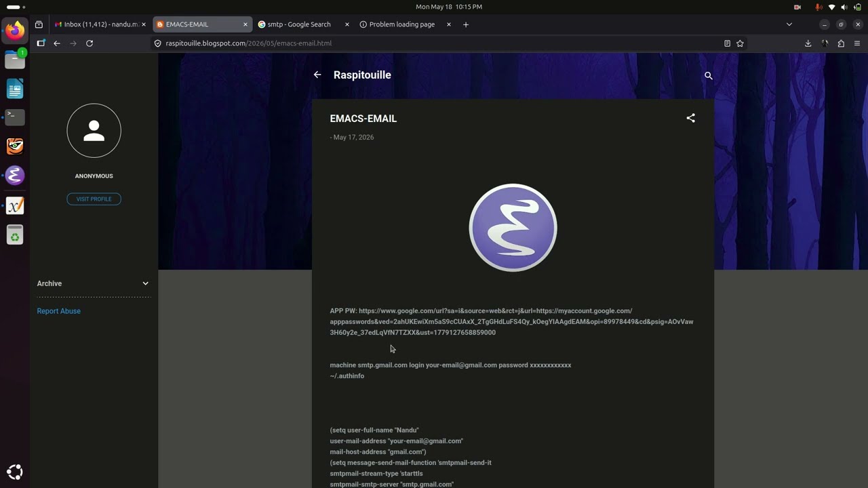868x488 pixels.
Task: Show Applications using the Ubuntu logo button
Action: click(x=15, y=472)
